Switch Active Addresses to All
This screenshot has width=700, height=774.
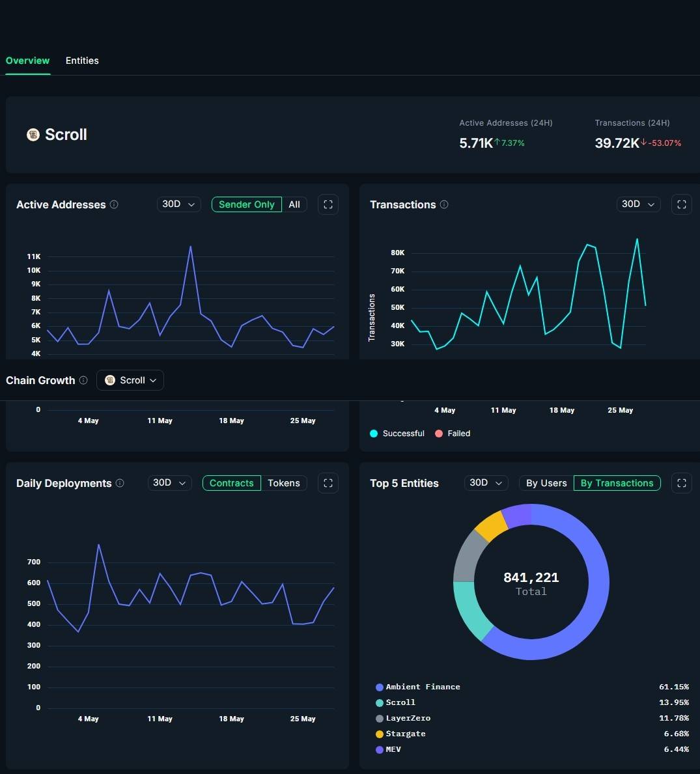[294, 204]
